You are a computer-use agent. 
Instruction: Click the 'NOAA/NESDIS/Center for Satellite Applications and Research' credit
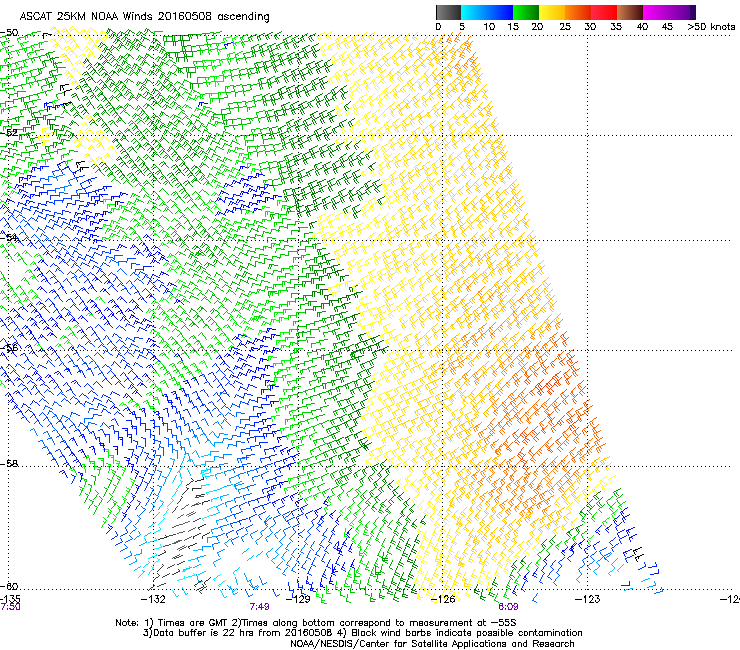pyautogui.click(x=432, y=644)
